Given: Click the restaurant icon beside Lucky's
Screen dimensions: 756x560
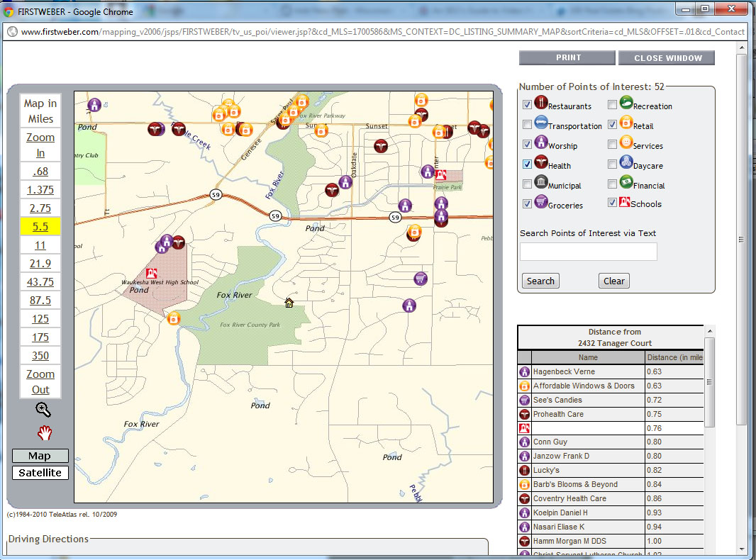Looking at the screenshot, I should pyautogui.click(x=524, y=470).
